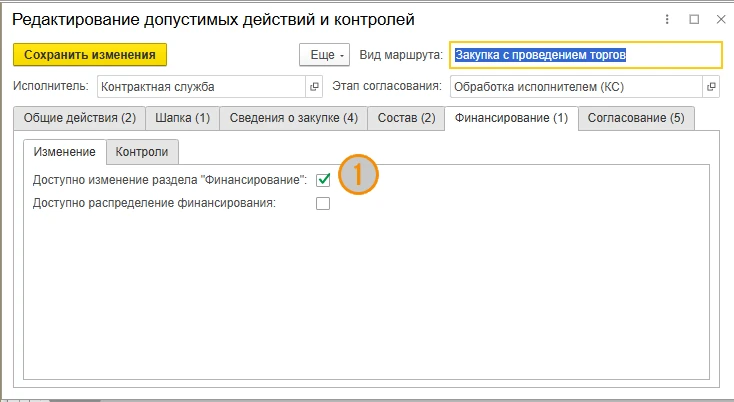This screenshot has width=734, height=402.
Task: Click the dialog title Редактирование допустимых действий
Action: click(x=213, y=20)
